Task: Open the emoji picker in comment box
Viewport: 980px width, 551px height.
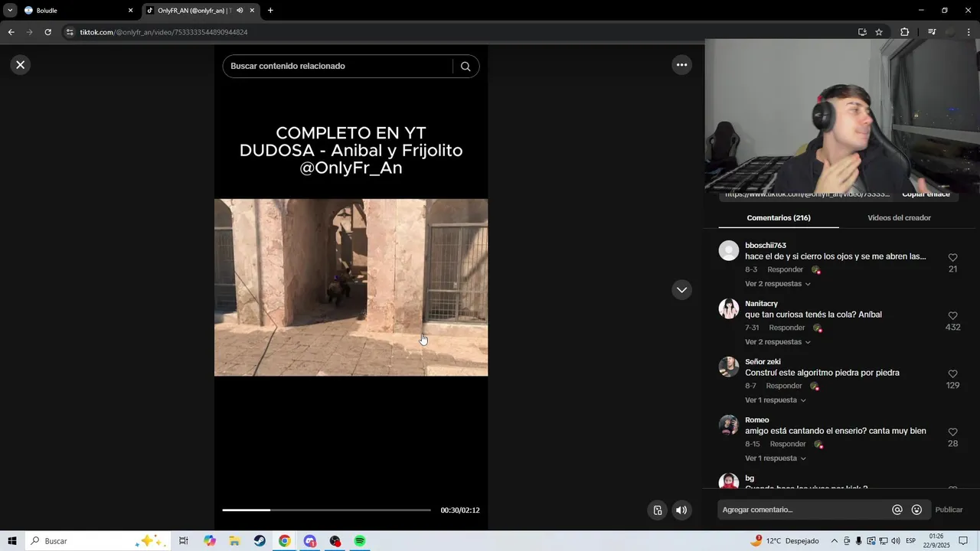Action: 916,510
